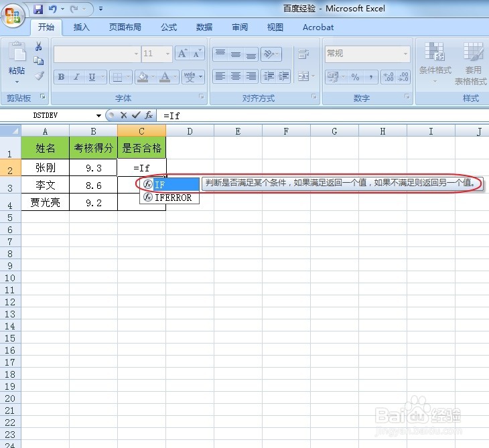
Task: Switch to the 开始 ribbon tab
Action: pyautogui.click(x=46, y=27)
